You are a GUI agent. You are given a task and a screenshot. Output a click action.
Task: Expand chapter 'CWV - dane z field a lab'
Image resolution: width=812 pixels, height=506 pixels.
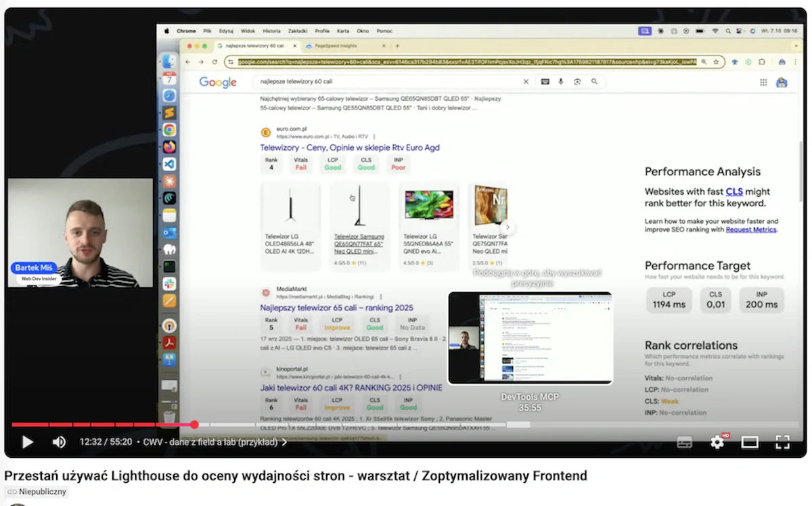coord(215,442)
